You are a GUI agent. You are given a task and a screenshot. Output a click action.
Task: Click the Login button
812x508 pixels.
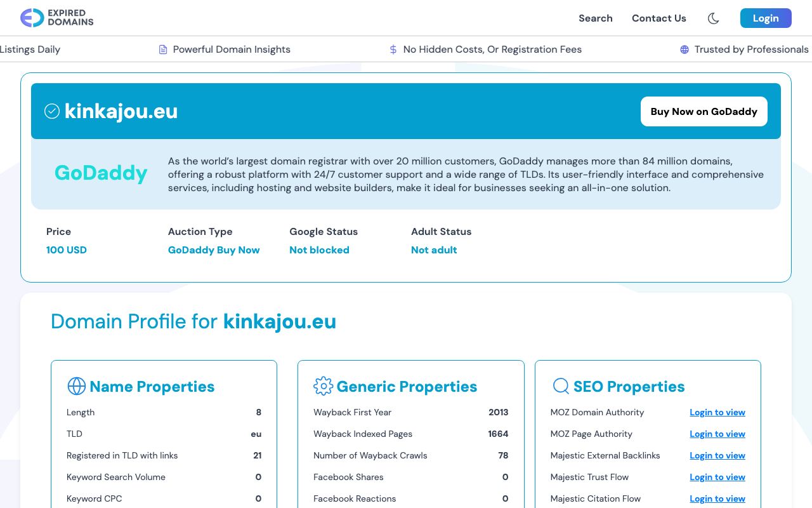click(766, 18)
